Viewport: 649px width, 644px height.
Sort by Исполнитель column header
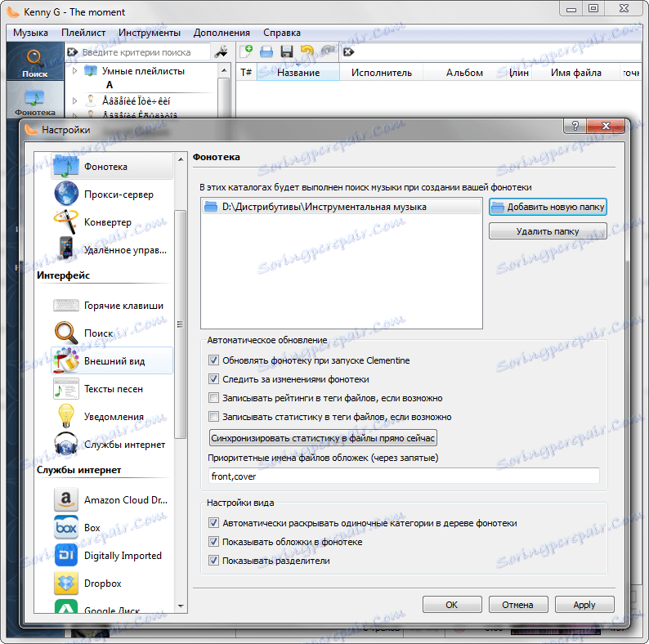pyautogui.click(x=381, y=73)
